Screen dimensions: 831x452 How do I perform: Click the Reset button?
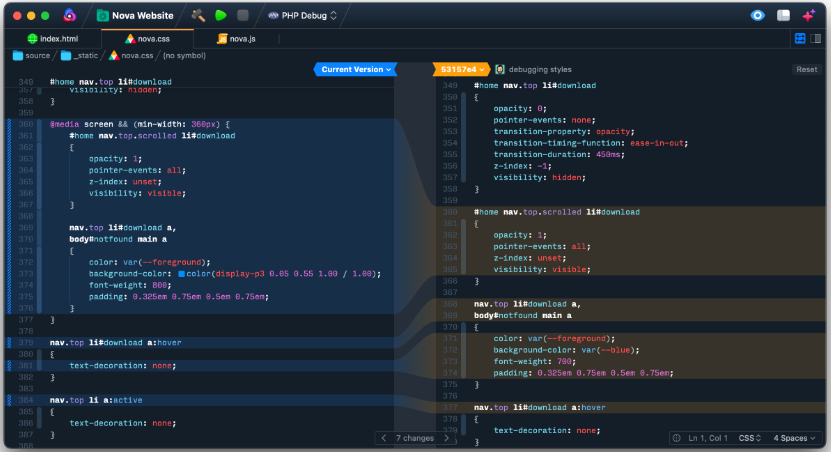[806, 69]
